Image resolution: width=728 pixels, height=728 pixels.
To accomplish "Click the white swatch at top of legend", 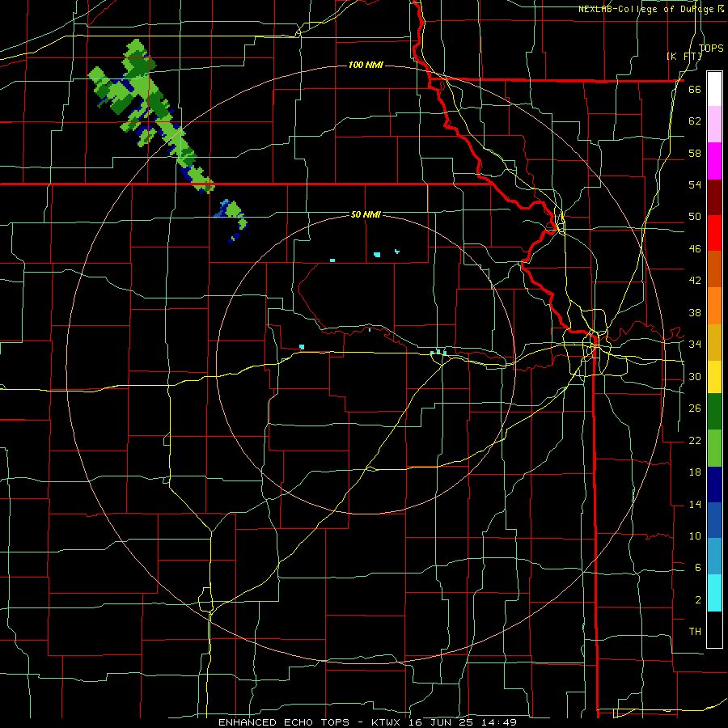I will tap(714, 89).
